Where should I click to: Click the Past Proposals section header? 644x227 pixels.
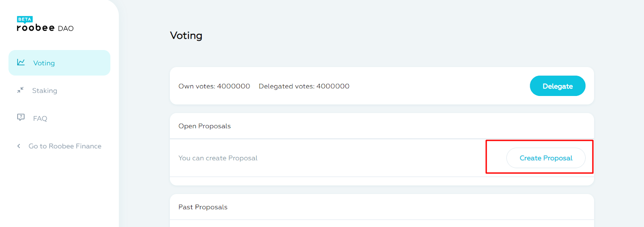point(203,207)
